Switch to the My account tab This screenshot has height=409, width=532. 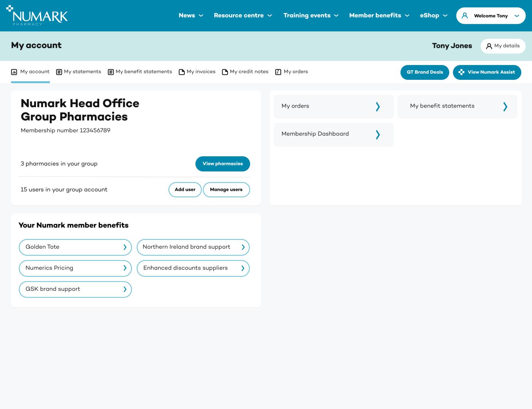click(x=30, y=72)
